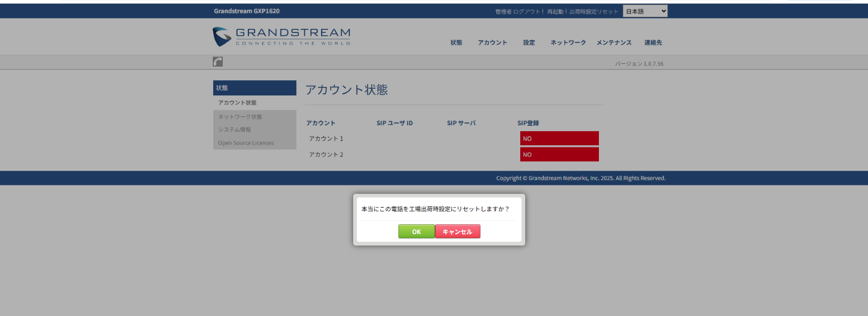Click the reset confirmation message text

pos(436,209)
